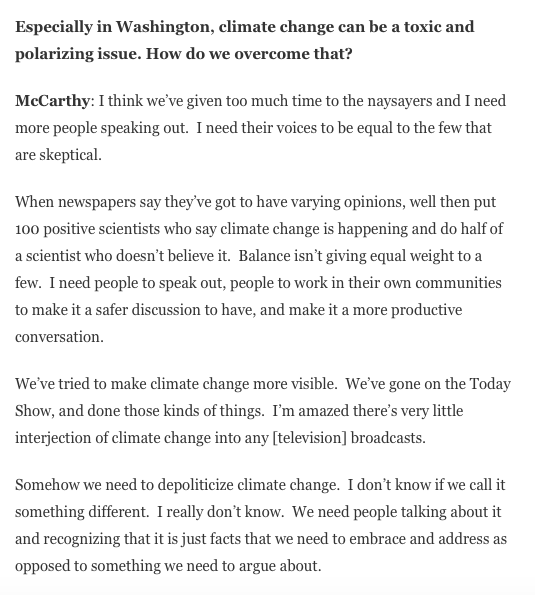
Task: Click the phrase 'something different.'
Action: point(82,512)
